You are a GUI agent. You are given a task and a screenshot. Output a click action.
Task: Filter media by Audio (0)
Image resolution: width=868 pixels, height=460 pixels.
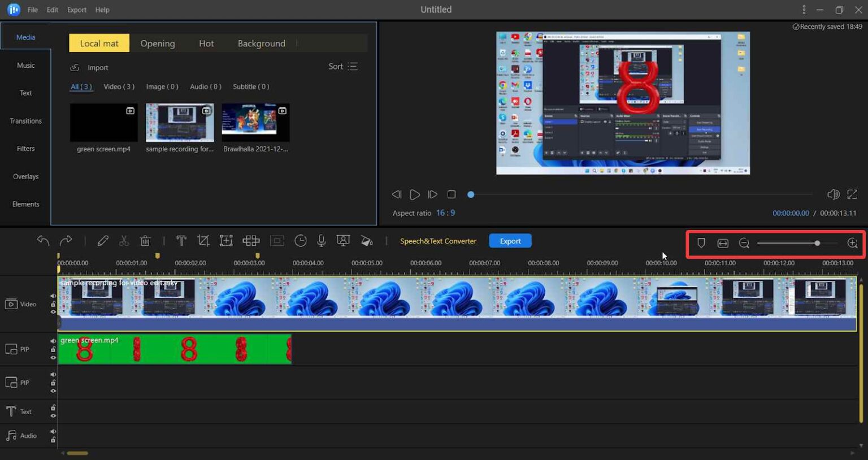[206, 86]
